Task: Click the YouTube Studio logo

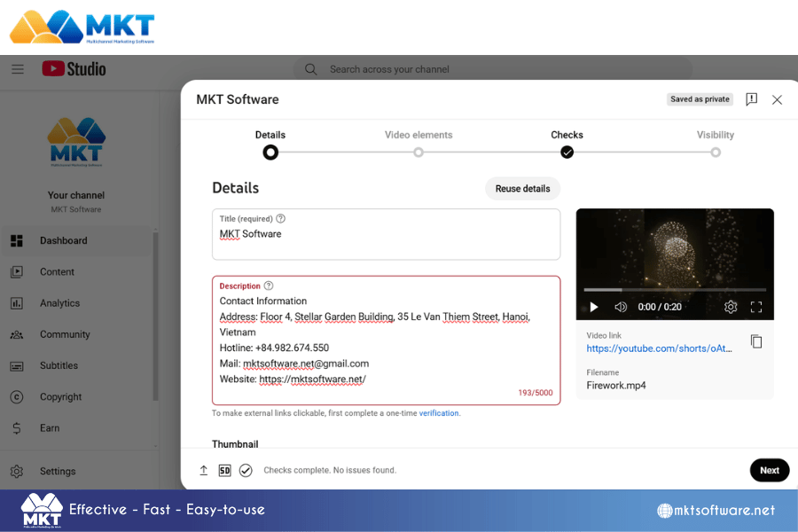Action: (74, 69)
